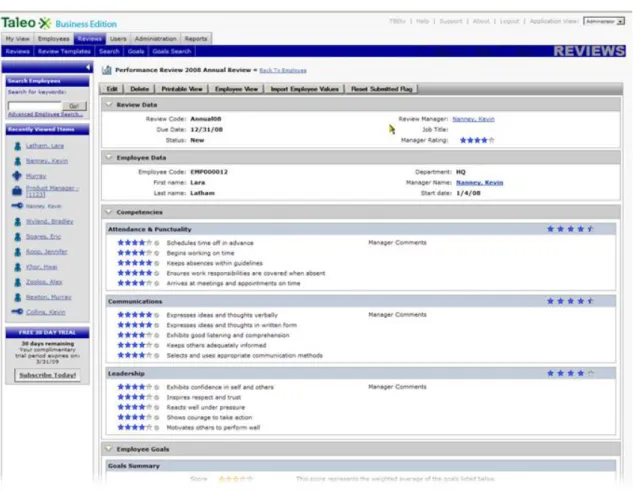The height and width of the screenshot is (491, 633).
Task: Select the Users tab
Action: [118, 39]
